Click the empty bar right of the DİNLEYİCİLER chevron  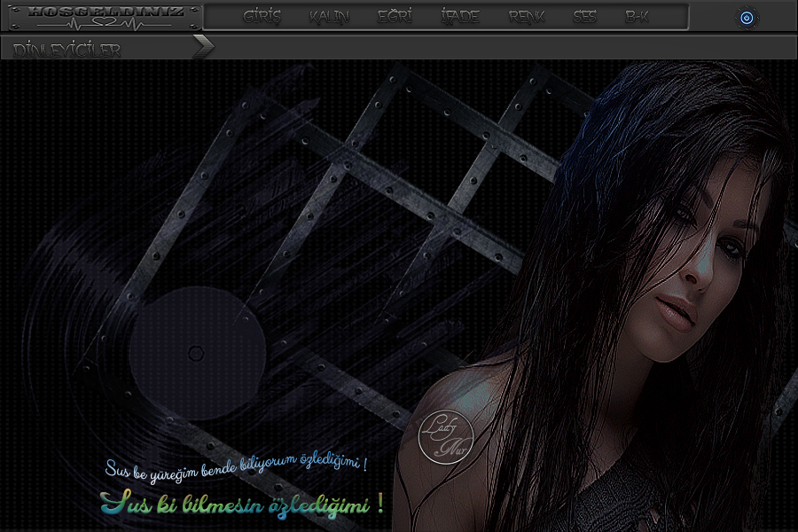tap(505, 48)
